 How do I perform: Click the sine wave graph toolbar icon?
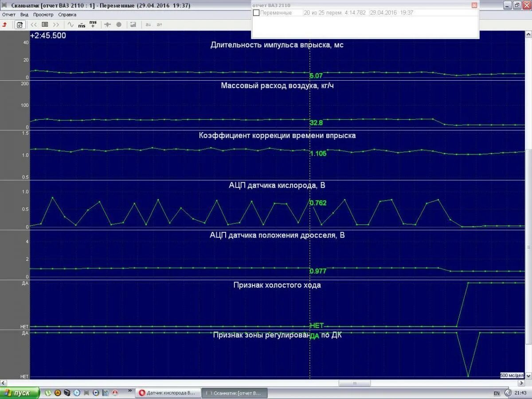[x=70, y=24]
